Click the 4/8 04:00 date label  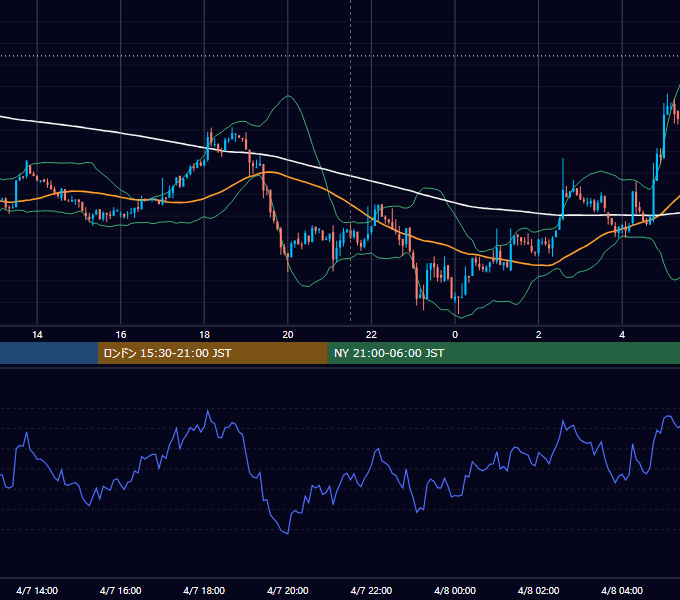pyautogui.click(x=622, y=590)
